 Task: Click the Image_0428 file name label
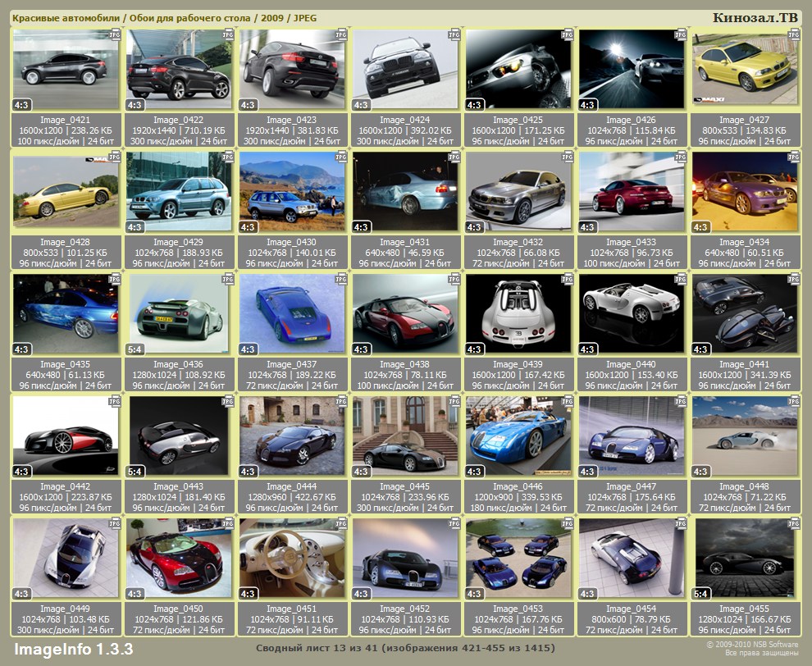tap(66, 243)
